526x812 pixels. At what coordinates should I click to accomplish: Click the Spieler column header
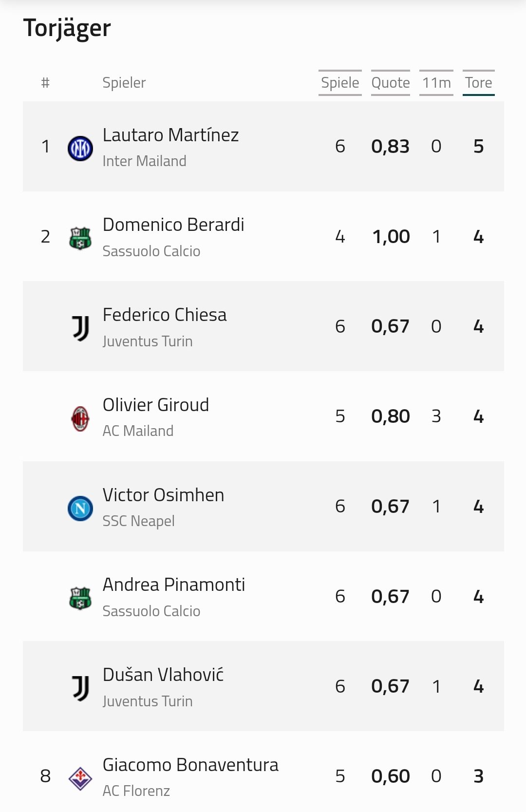coord(124,83)
